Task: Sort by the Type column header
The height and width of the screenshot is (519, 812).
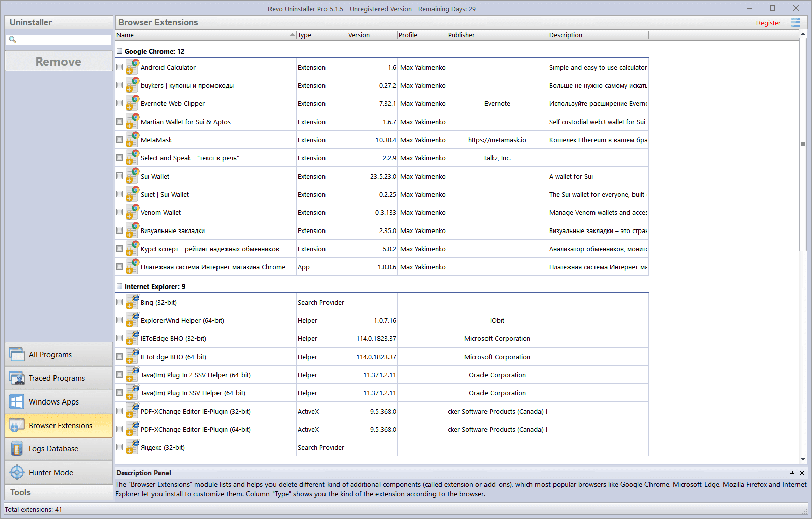Action: (321, 35)
